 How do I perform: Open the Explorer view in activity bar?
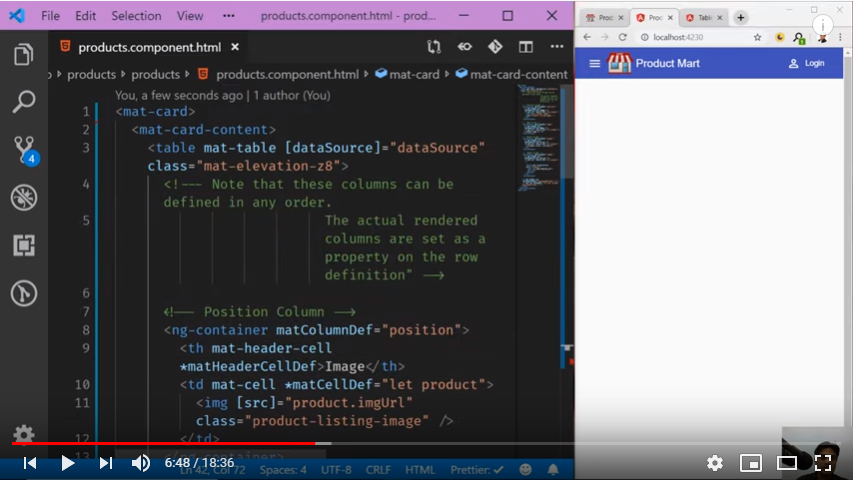tap(23, 55)
